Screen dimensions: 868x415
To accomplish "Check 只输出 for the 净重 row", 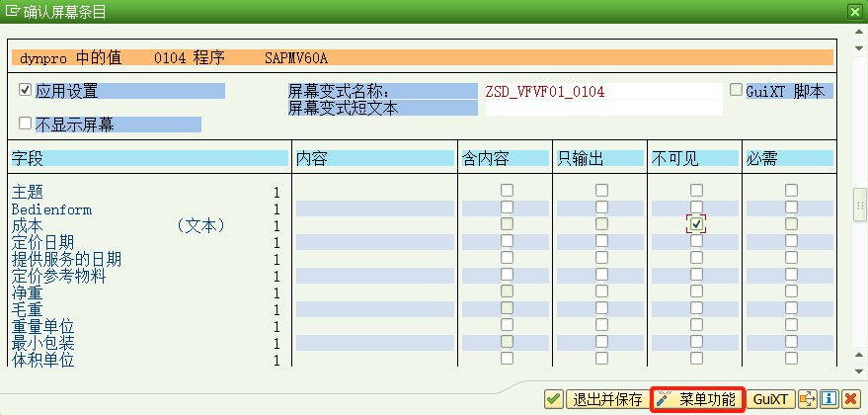I will 601,290.
